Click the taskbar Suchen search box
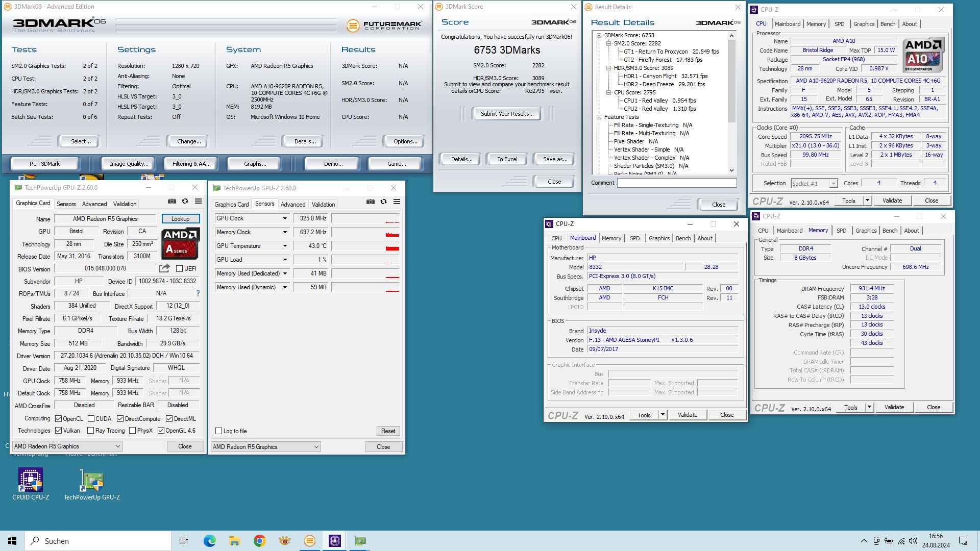Viewport: 980px width, 551px height. [x=98, y=541]
